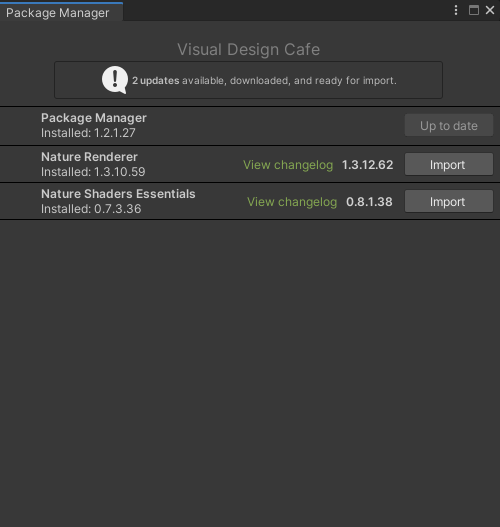Image resolution: width=500 pixels, height=527 pixels.
Task: Select the Package Manager tab
Action: (x=61, y=12)
